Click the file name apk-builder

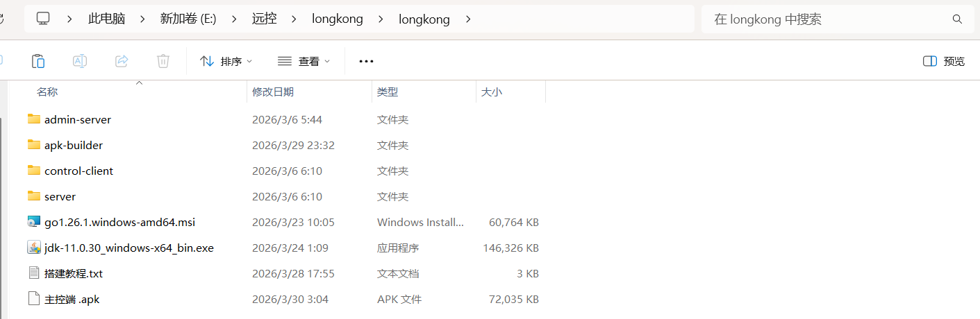click(74, 145)
